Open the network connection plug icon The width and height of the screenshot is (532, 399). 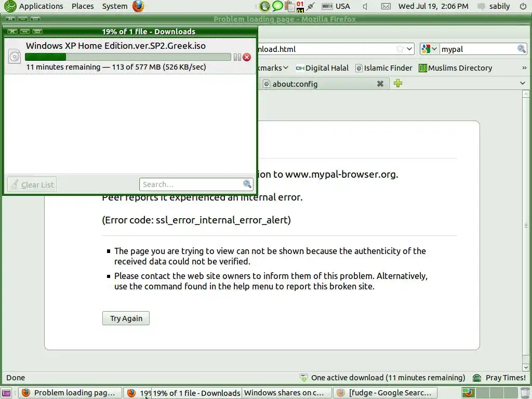311,6
